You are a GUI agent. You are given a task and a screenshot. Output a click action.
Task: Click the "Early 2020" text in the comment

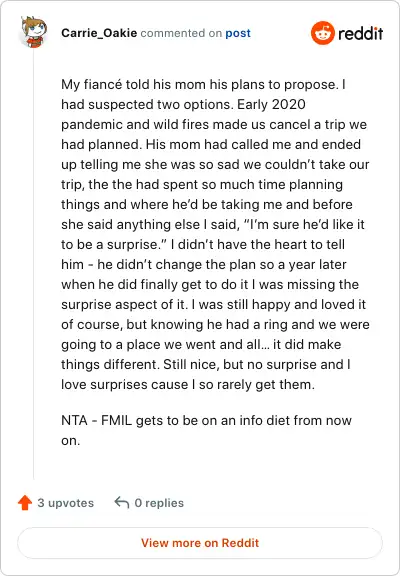click(x=271, y=104)
